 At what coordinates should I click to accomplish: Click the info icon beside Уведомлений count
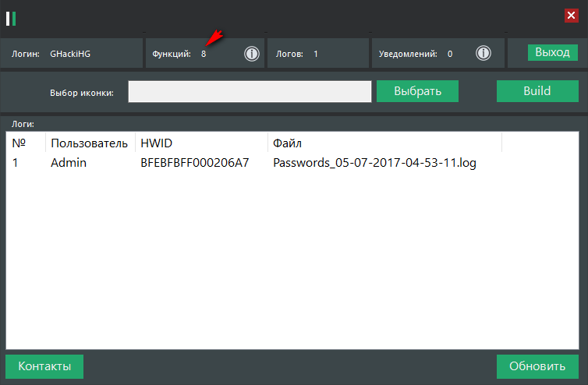484,54
